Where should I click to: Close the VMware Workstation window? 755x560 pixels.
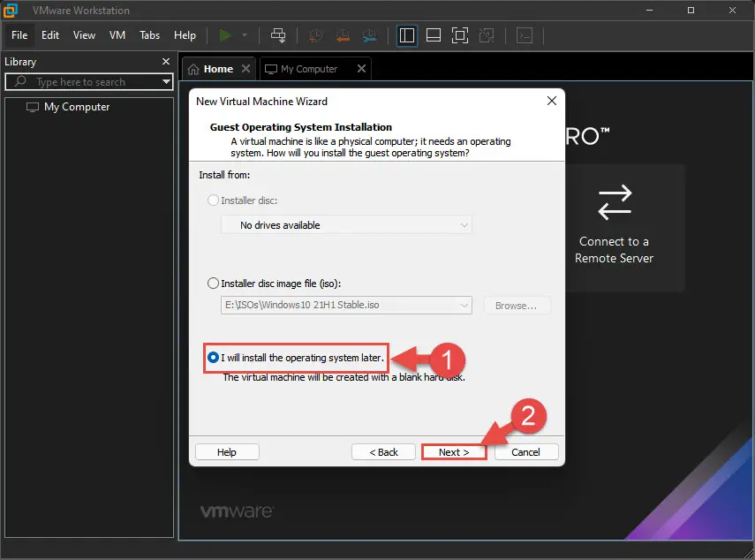point(732,10)
